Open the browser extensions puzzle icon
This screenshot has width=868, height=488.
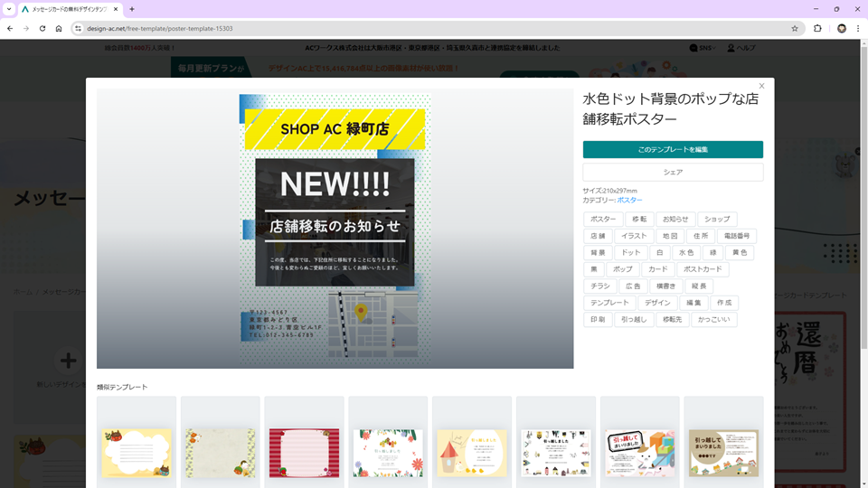[x=818, y=28]
